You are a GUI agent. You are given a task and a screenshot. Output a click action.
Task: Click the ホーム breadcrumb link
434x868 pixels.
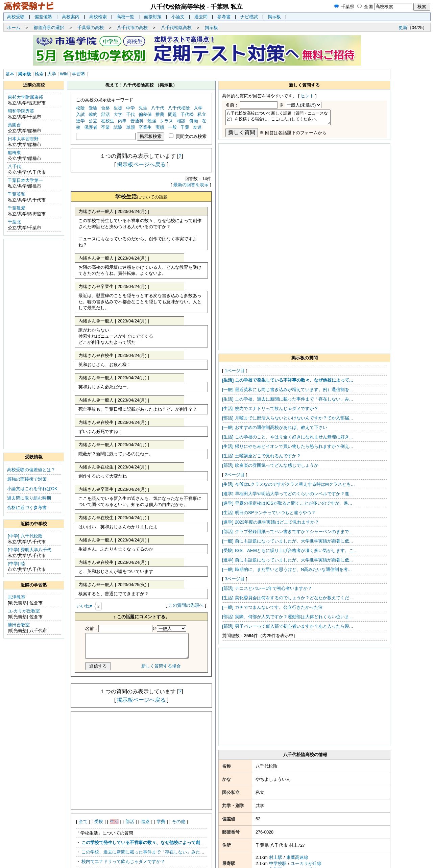[14, 28]
